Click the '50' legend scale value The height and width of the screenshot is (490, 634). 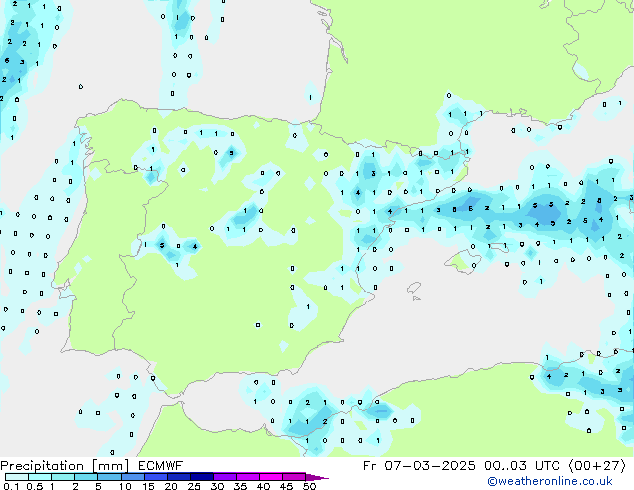pos(309,486)
